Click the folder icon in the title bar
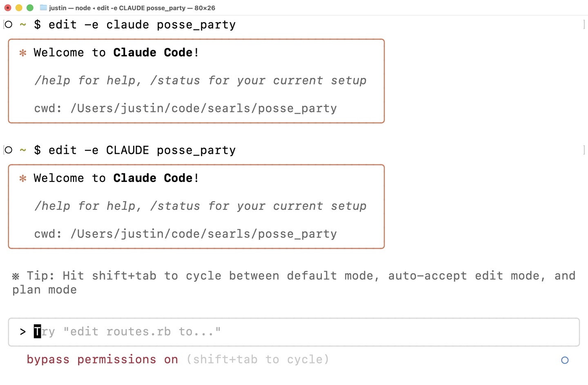This screenshot has width=588, height=385. [x=43, y=8]
